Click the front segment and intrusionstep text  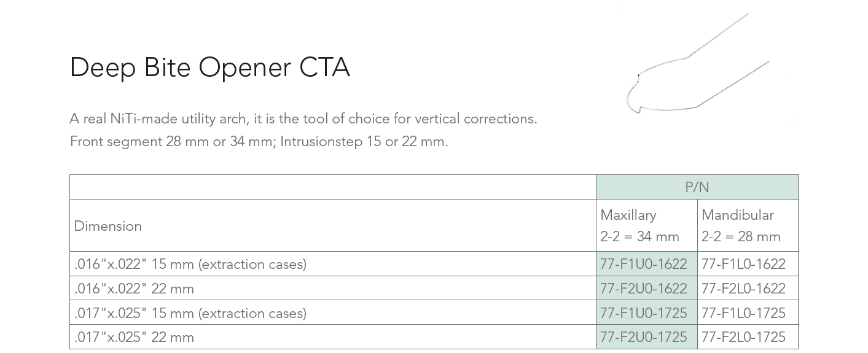click(x=259, y=141)
